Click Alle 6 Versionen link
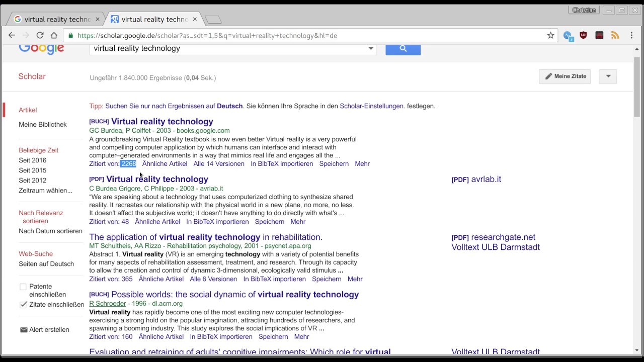The width and height of the screenshot is (644, 362). click(x=213, y=279)
